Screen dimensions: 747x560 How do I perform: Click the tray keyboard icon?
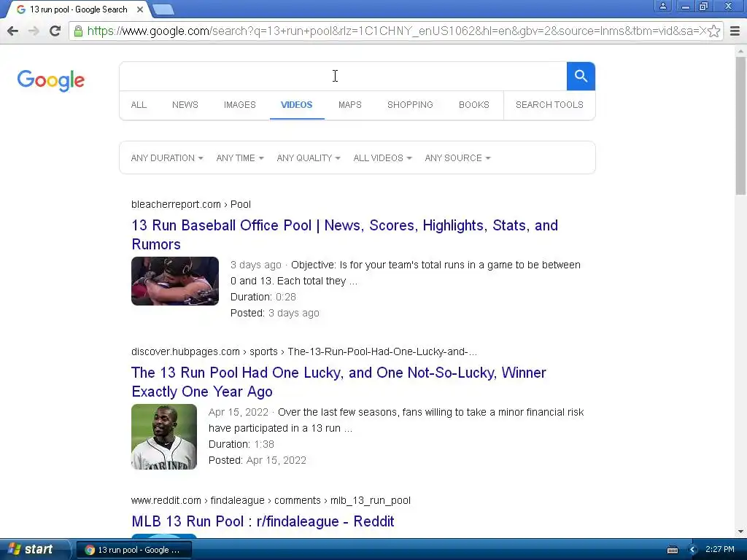(x=672, y=550)
